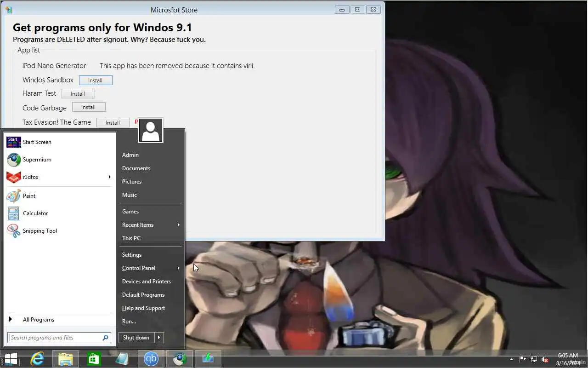Maximize the Microsfot Store window
The height and width of the screenshot is (368, 588).
357,9
